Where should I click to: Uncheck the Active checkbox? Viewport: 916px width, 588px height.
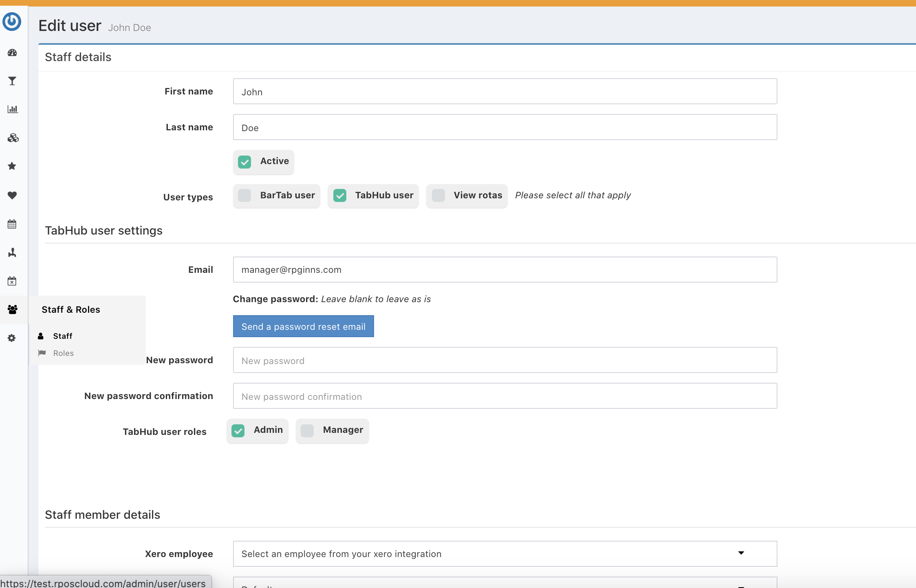[x=244, y=162]
